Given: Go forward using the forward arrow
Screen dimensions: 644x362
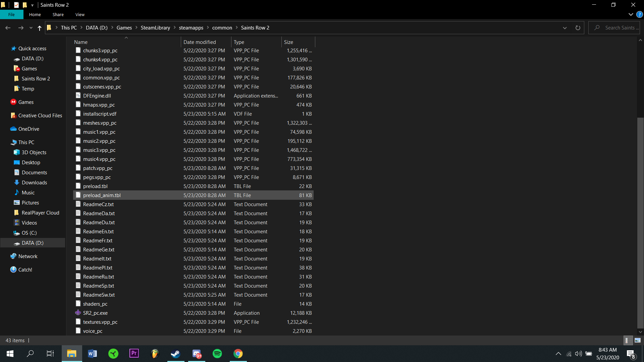Looking at the screenshot, I should click(21, 28).
